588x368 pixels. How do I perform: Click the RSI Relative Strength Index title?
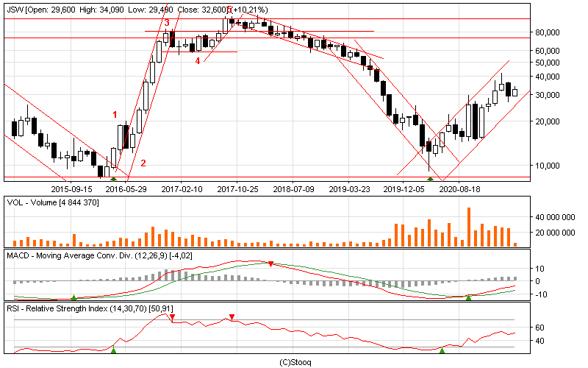pos(90,308)
